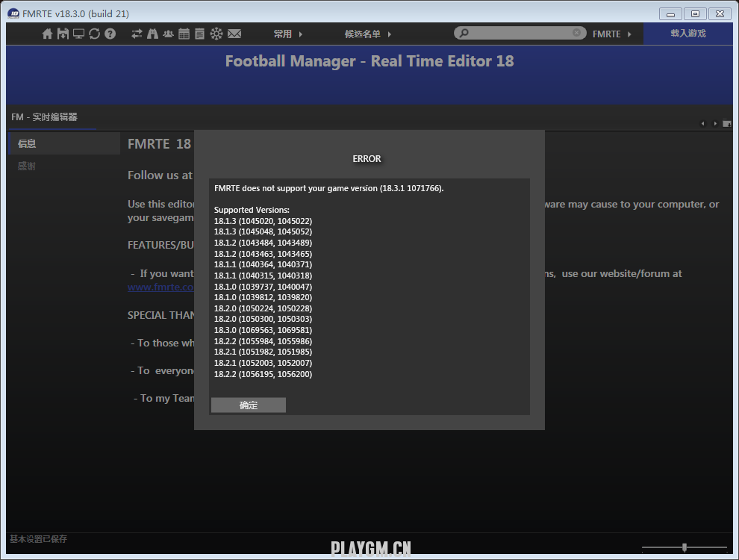Adjust the zoom slider at bottom right
This screenshot has width=739, height=560.
point(685,547)
